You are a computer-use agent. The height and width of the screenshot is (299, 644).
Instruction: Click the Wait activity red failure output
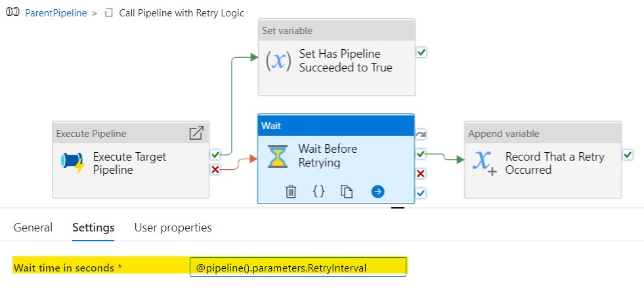pos(421,174)
